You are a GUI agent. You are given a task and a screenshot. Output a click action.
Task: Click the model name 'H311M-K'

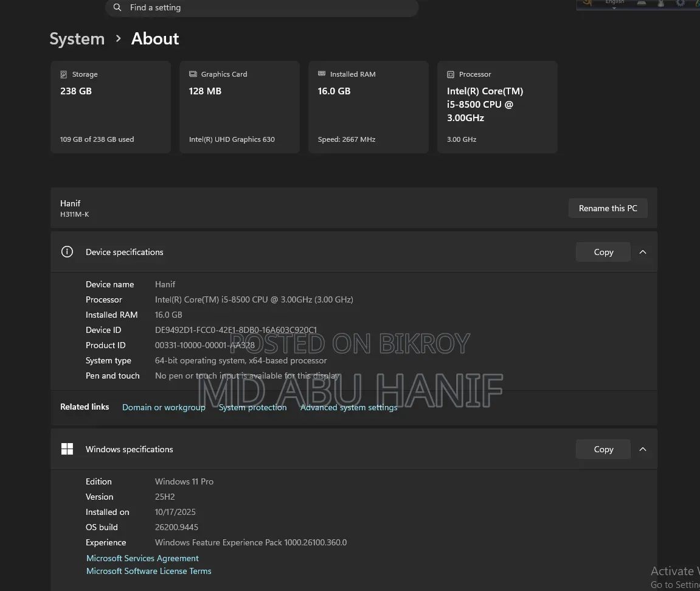75,214
